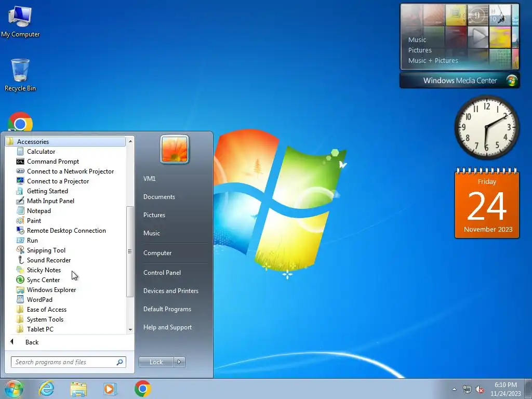Click the calendar gadget showing 24
Image resolution: width=532 pixels, height=399 pixels.
coord(487,203)
